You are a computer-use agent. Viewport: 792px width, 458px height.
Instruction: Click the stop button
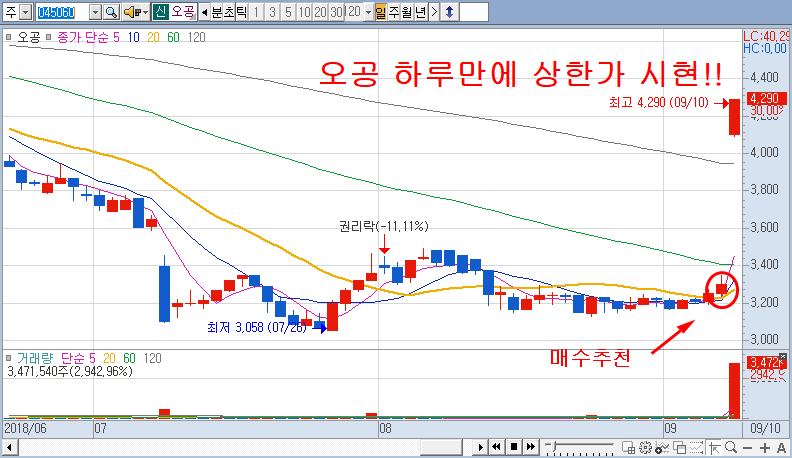click(514, 447)
